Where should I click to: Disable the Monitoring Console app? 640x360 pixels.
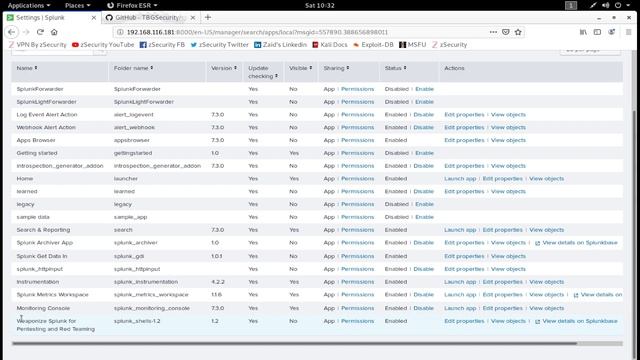tap(424, 308)
